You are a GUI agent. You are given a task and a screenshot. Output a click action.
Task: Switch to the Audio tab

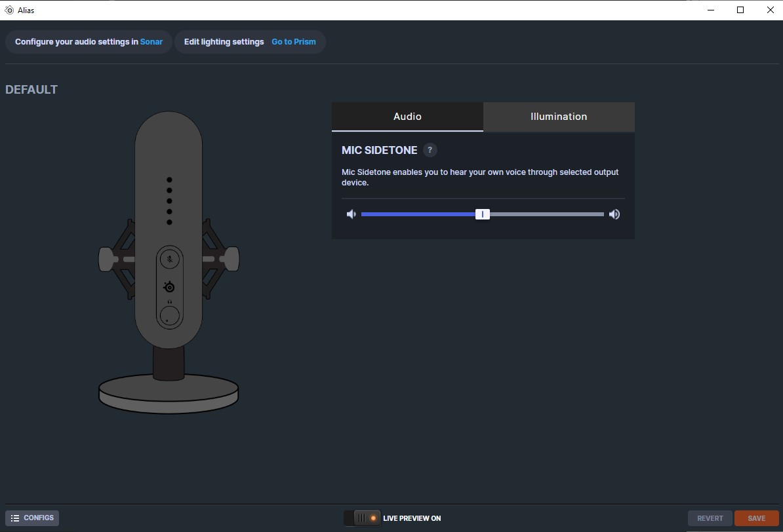407,117
